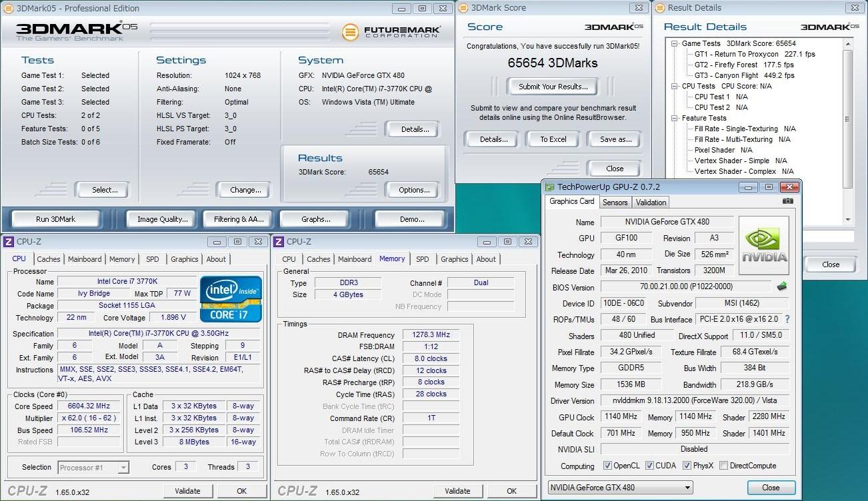Click OK in right CPU-Z Memory window
Viewport: 868px width, 501px height.
click(511, 491)
